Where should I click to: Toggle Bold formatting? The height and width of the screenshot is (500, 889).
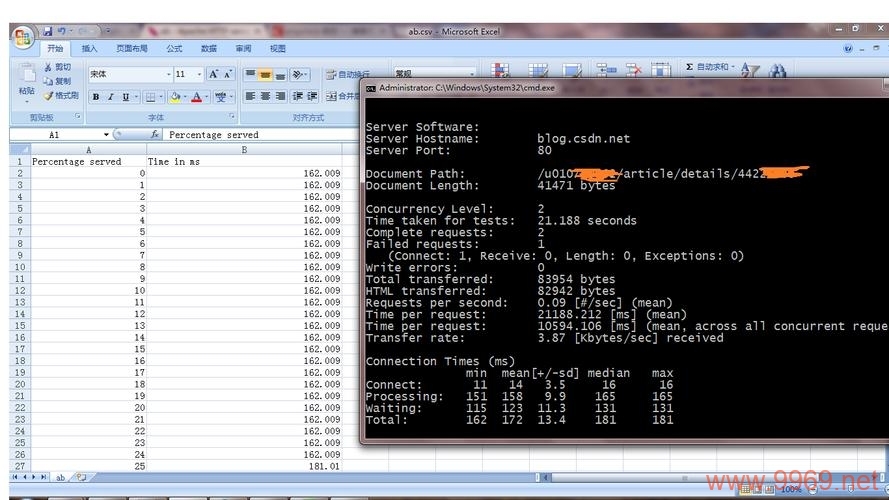pos(96,97)
